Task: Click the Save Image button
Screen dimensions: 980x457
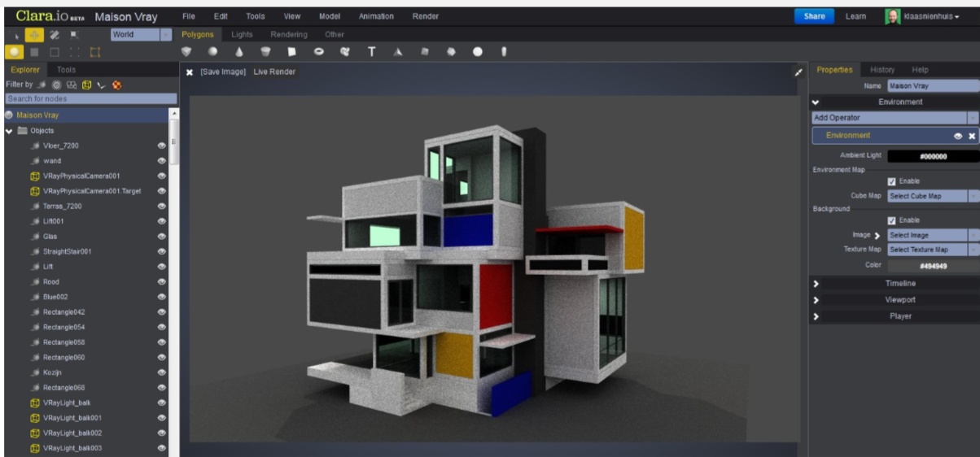Action: tap(223, 72)
